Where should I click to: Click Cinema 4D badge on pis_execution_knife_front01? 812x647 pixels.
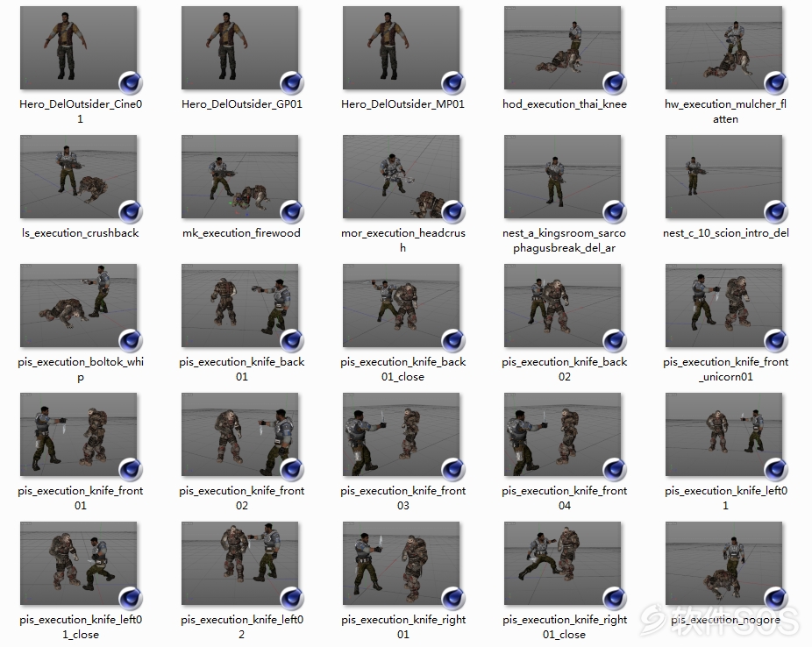pos(131,470)
